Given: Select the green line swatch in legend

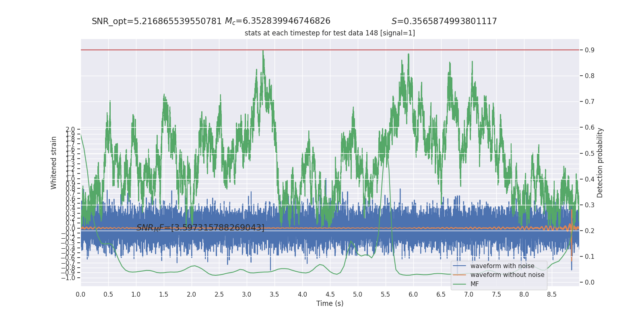Looking at the screenshot, I should click(x=459, y=284).
